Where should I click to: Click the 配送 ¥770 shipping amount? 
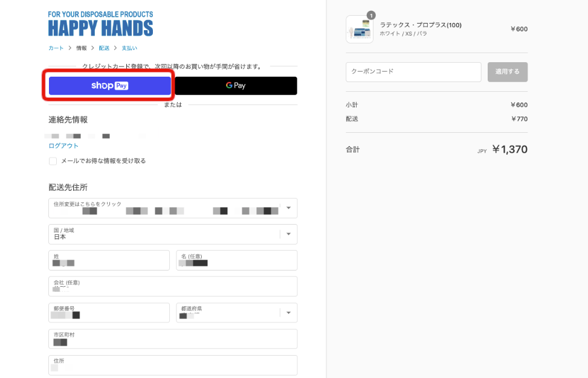point(519,119)
